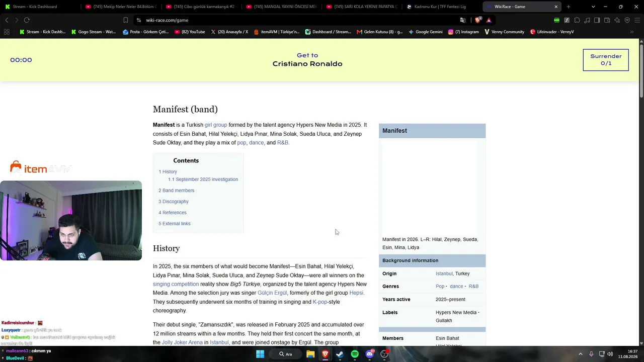Open the new tab plus button

pyautogui.click(x=569, y=7)
